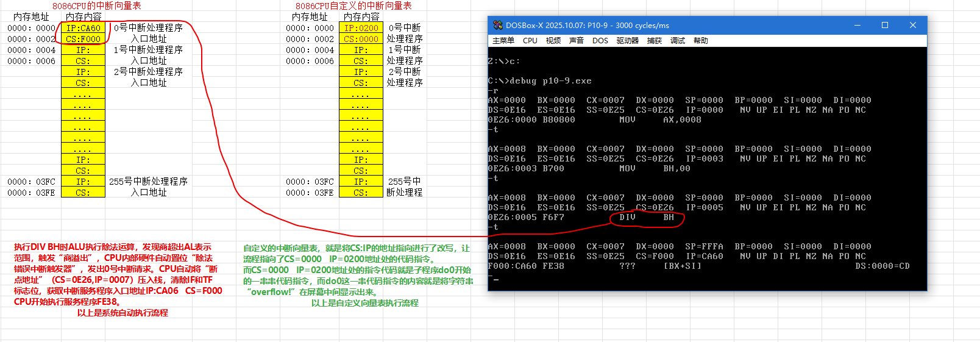This screenshot has height=342, width=980.
Task: Select the 8086CPU自定义的中断向量表 heading cell
Action: click(x=353, y=5)
